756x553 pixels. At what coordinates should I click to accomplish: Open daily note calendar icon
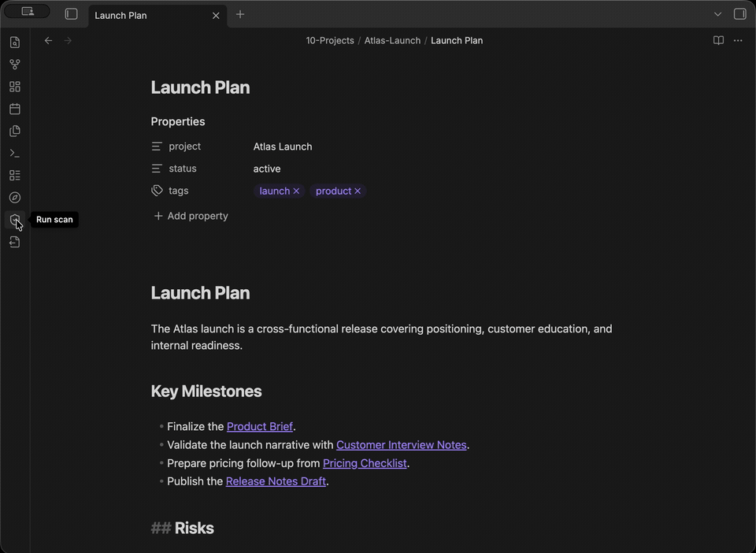tap(15, 109)
